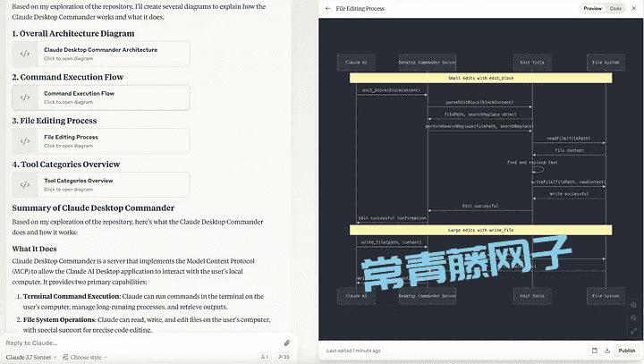Switch to the Preview tab
The height and width of the screenshot is (364, 644).
click(592, 8)
